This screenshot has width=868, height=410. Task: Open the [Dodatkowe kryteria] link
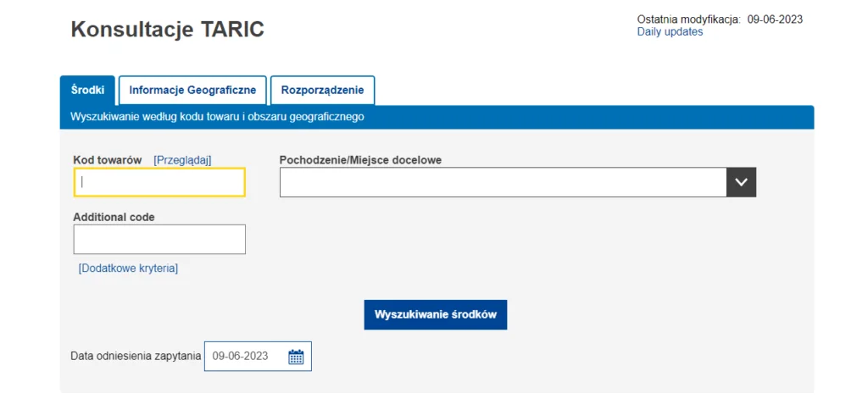pos(129,269)
